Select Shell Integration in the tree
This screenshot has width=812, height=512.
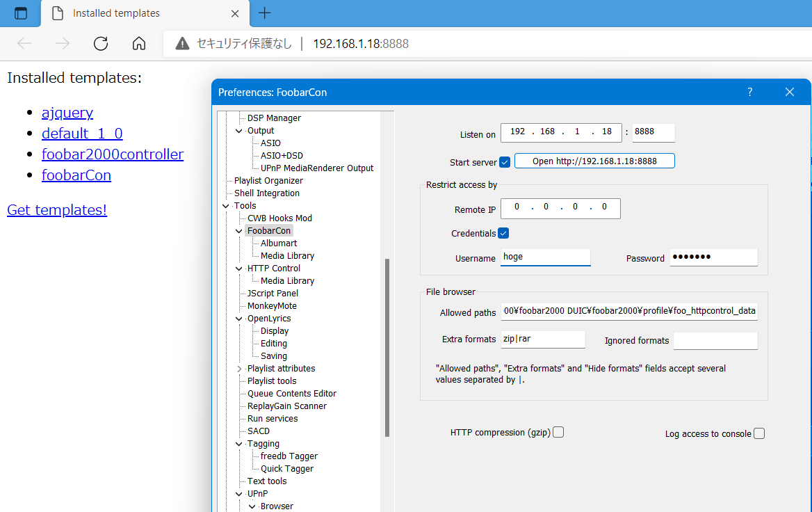pos(267,193)
